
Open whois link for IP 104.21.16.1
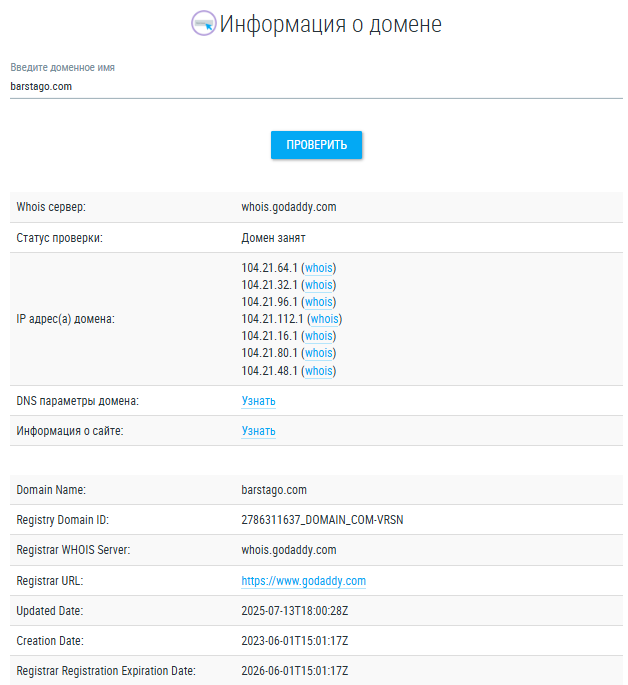pyautogui.click(x=319, y=336)
